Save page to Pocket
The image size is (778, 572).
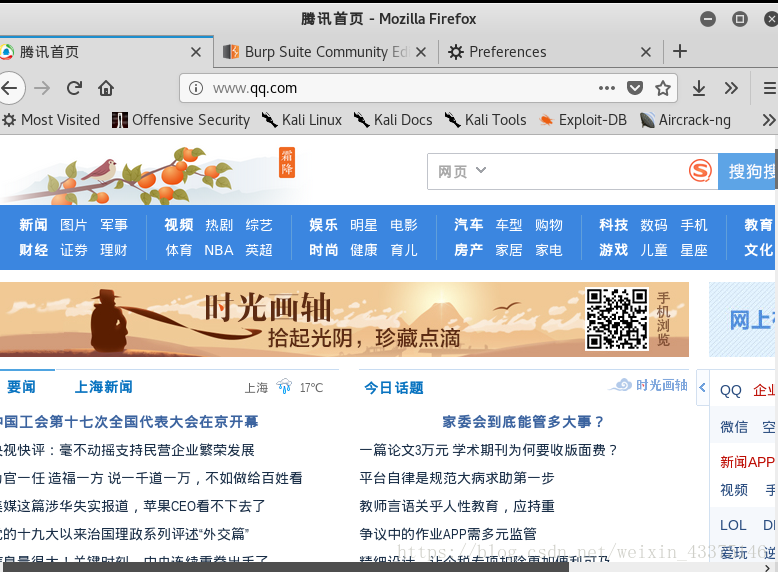pos(635,88)
